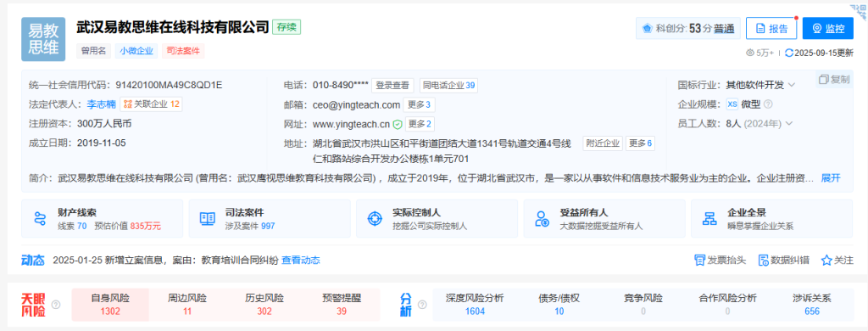The height and width of the screenshot is (331, 868).
Task: Click help icon next to 分析
Action: 422,305
